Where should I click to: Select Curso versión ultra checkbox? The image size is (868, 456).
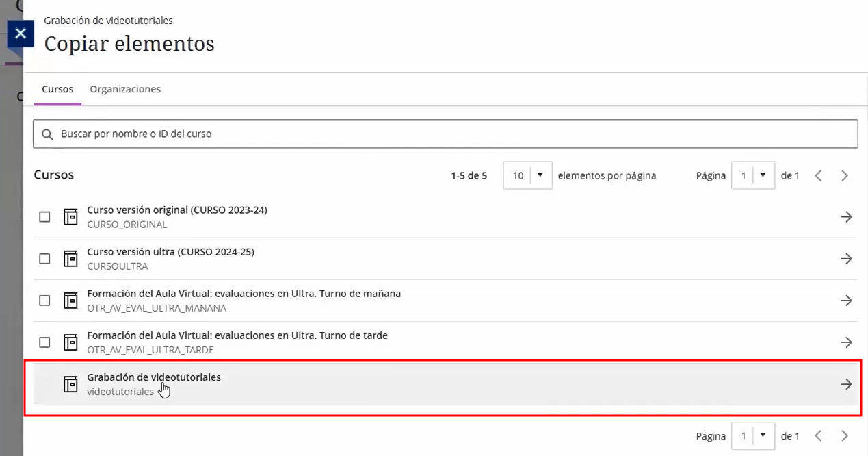coord(44,259)
